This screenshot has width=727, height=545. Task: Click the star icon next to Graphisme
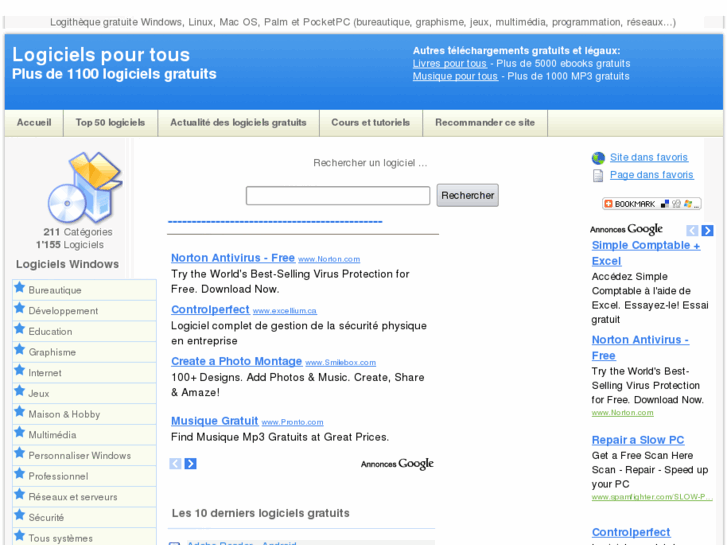click(x=19, y=349)
